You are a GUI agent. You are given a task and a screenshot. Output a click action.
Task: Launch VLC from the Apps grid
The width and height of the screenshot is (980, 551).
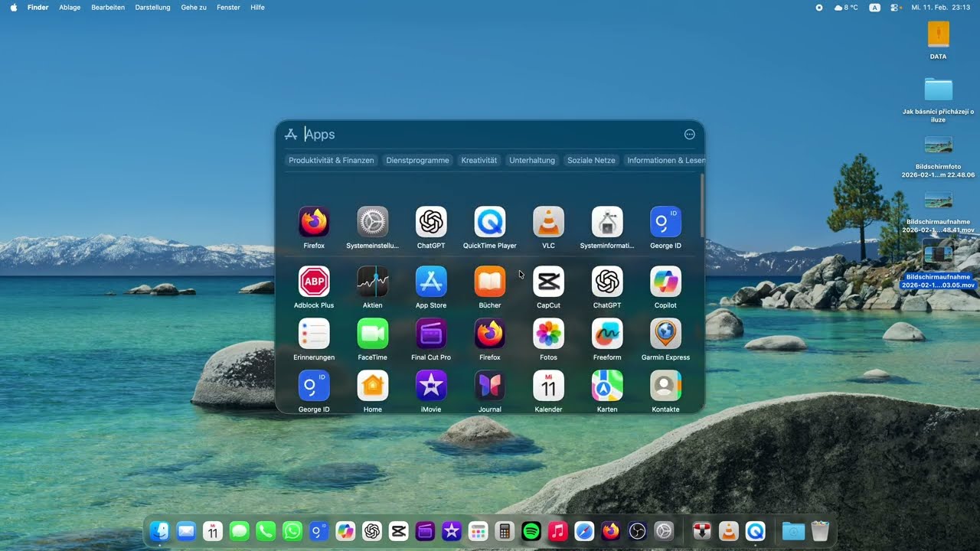tap(548, 222)
